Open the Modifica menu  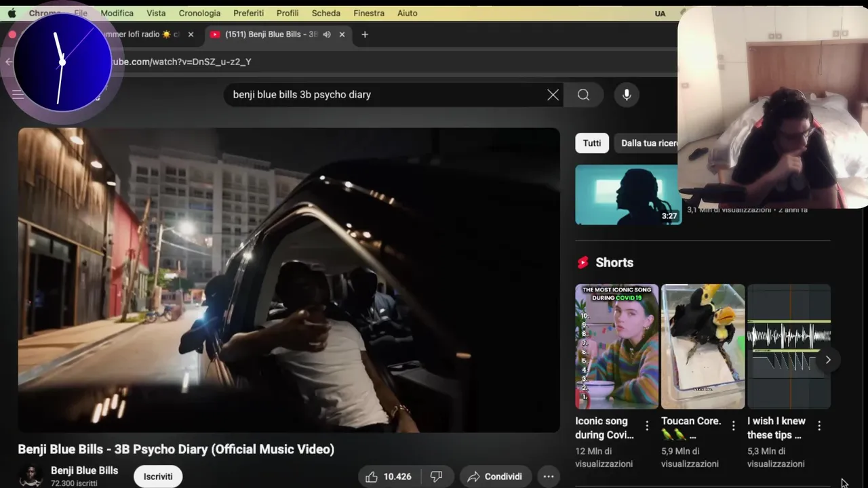[x=117, y=13]
